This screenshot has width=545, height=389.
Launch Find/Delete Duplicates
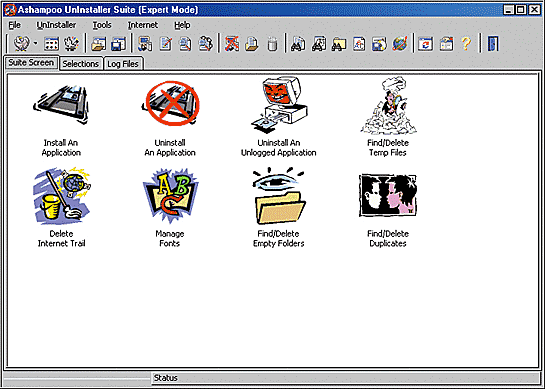388,210
